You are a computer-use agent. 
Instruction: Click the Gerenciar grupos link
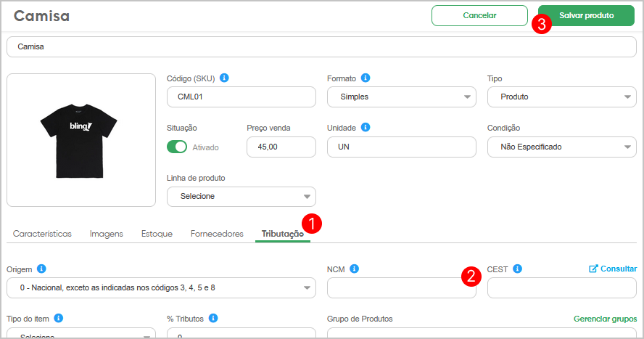coord(605,319)
